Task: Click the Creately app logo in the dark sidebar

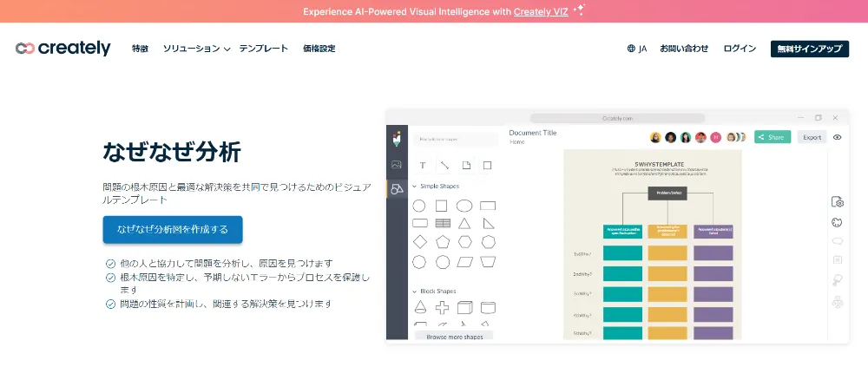Action: click(x=397, y=139)
